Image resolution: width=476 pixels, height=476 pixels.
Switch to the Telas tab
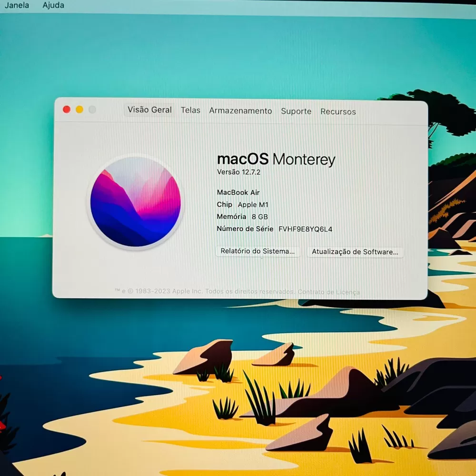point(190,110)
